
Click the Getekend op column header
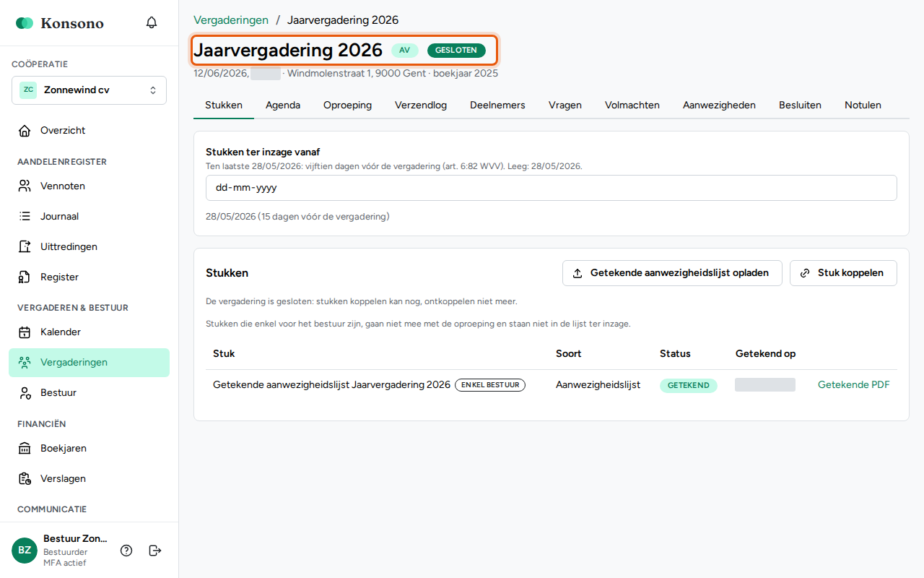point(765,354)
